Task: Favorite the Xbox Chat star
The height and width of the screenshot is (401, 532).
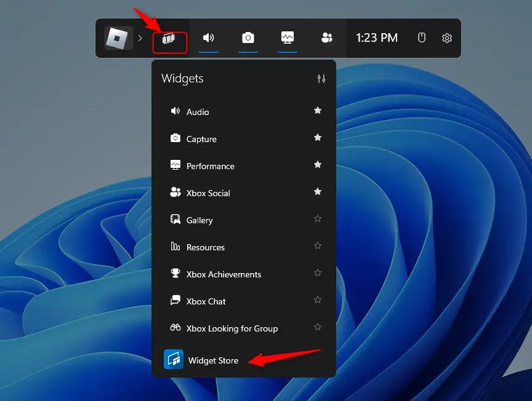Action: 318,300
